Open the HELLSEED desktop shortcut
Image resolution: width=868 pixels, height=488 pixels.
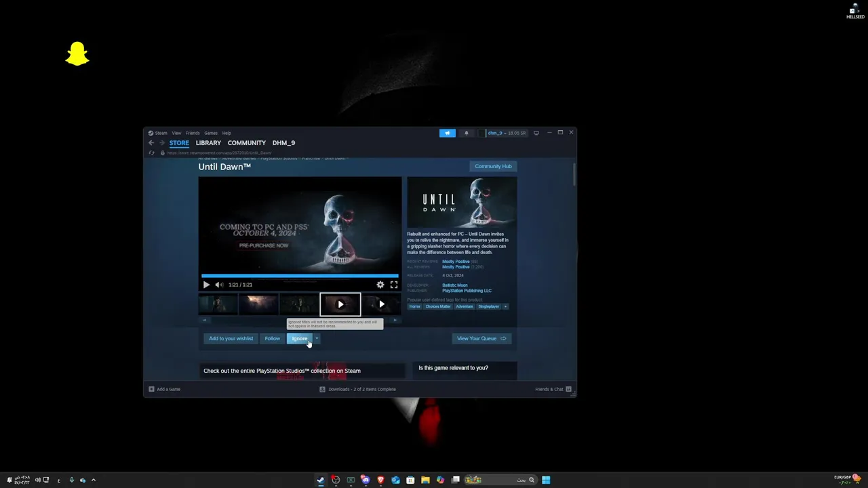(855, 12)
